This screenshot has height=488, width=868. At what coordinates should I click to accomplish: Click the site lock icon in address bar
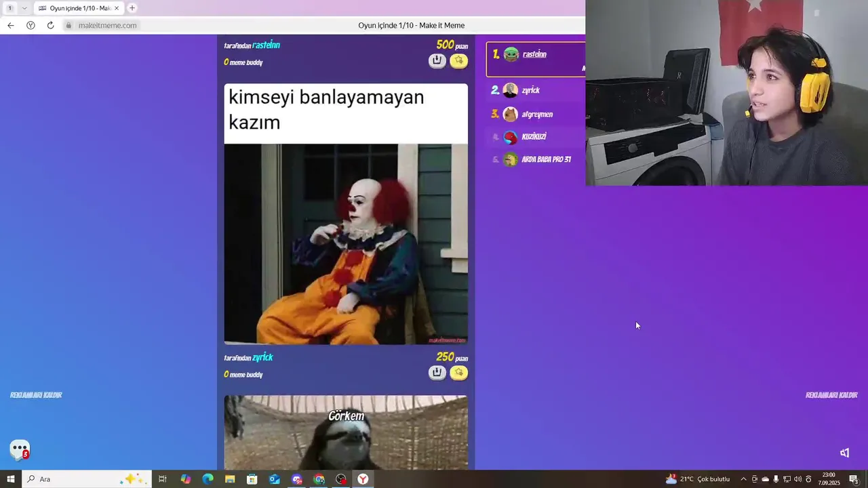click(x=68, y=25)
